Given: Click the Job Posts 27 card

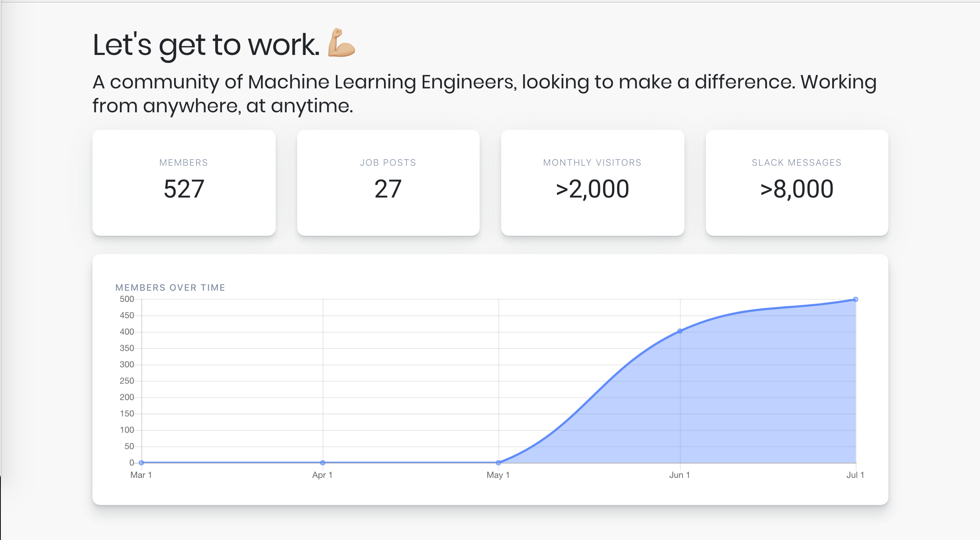Looking at the screenshot, I should 388,183.
